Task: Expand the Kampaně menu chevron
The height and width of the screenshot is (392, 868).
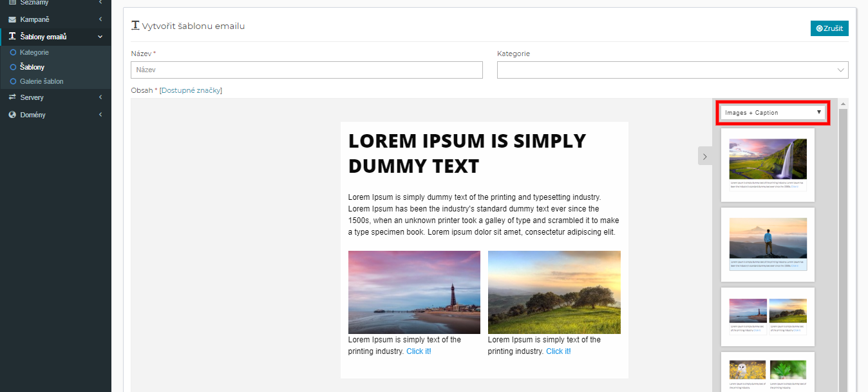Action: (x=100, y=19)
